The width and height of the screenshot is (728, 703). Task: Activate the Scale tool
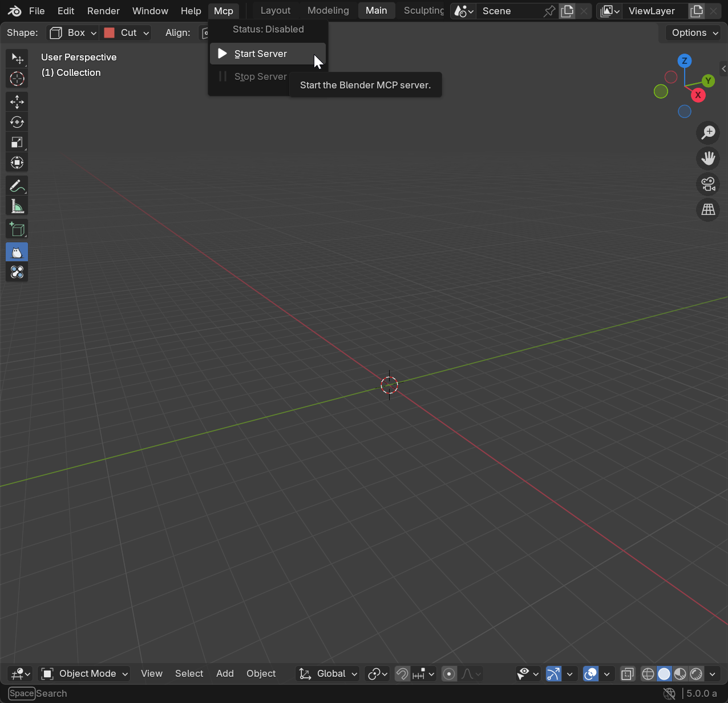click(x=17, y=143)
